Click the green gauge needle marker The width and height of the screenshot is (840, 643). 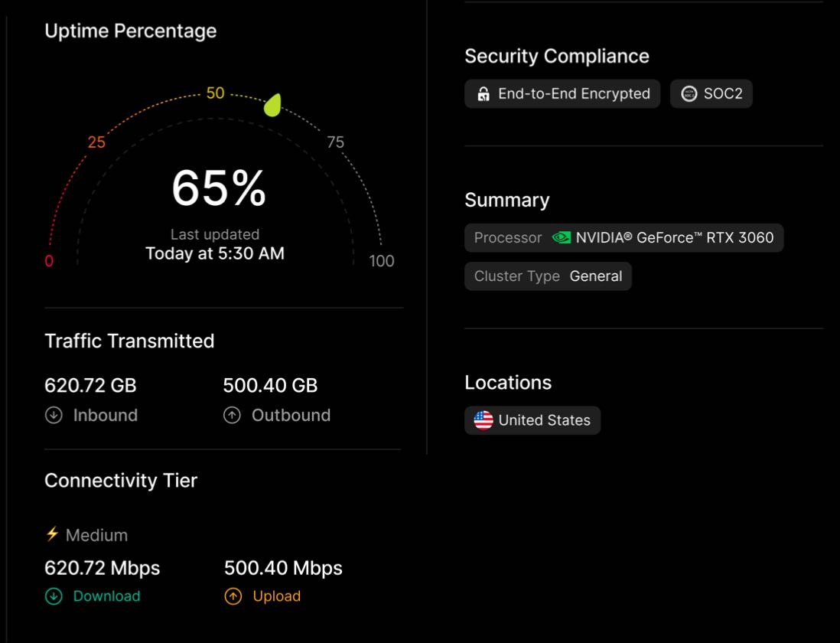(x=272, y=105)
